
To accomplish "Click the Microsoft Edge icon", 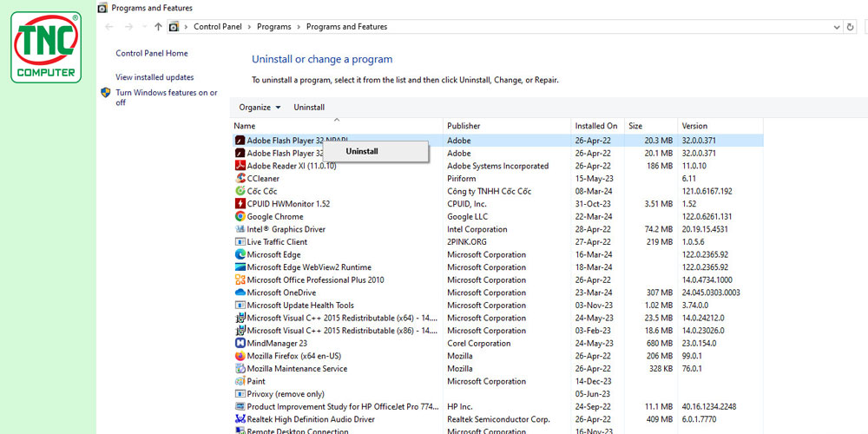I will pos(240,254).
